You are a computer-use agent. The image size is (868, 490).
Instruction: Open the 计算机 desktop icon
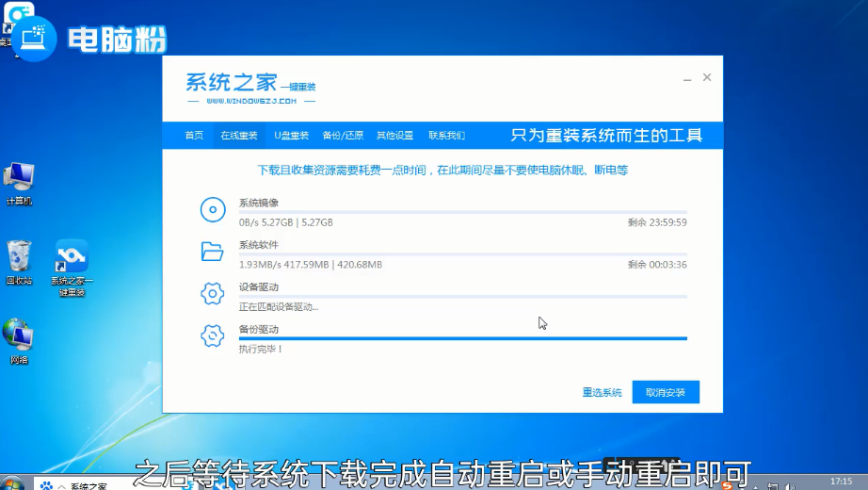[x=19, y=184]
